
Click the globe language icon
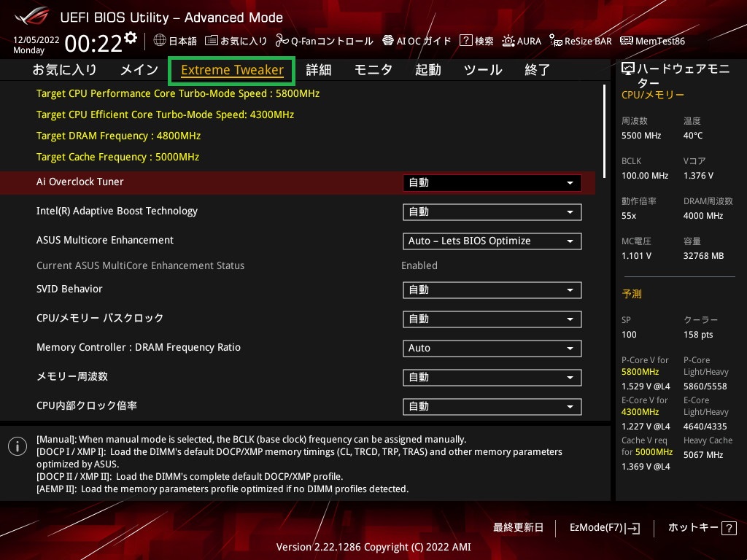pos(160,41)
